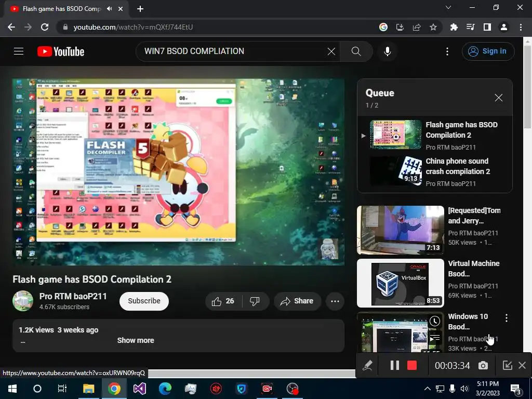Close the Queue panel
This screenshot has width=532, height=399.
tap(498, 98)
